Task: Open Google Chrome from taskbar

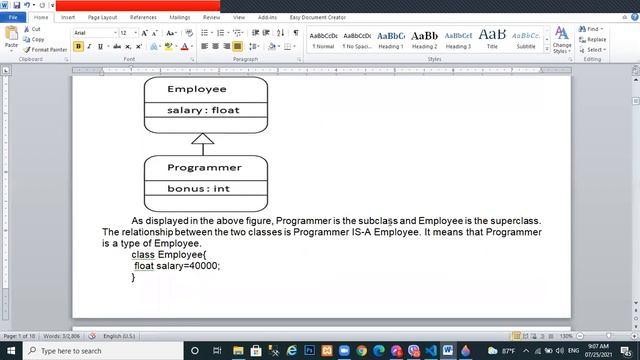Action: 361,351
